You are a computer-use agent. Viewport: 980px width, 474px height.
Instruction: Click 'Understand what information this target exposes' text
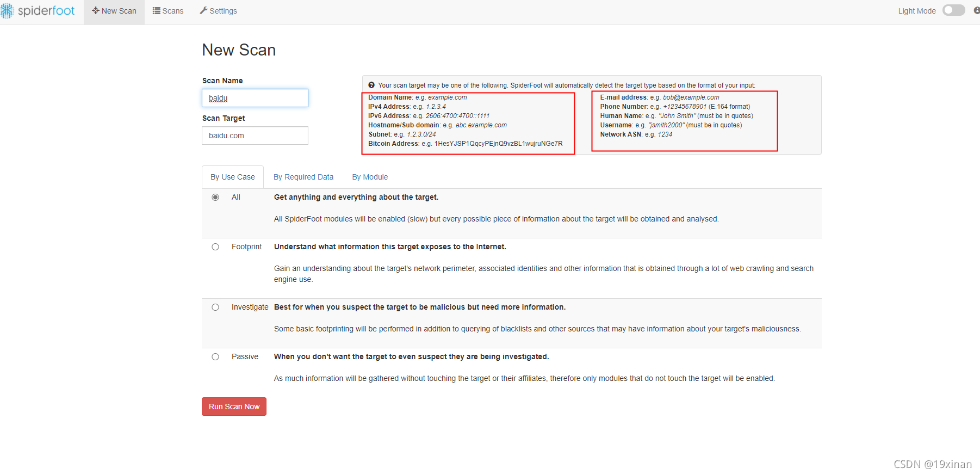click(x=390, y=247)
